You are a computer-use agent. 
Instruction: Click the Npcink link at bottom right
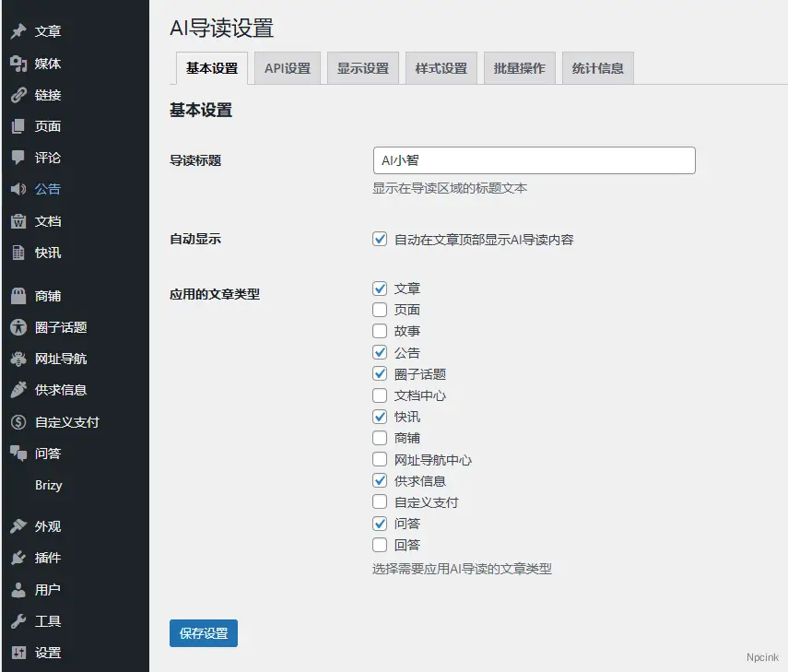[761, 657]
